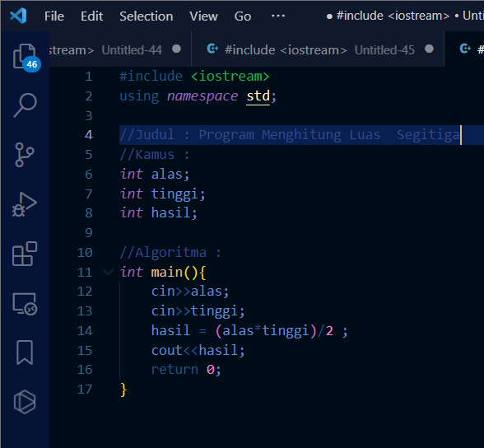Click the '#include <iostream>' line
484x448 pixels.
pyautogui.click(x=195, y=77)
